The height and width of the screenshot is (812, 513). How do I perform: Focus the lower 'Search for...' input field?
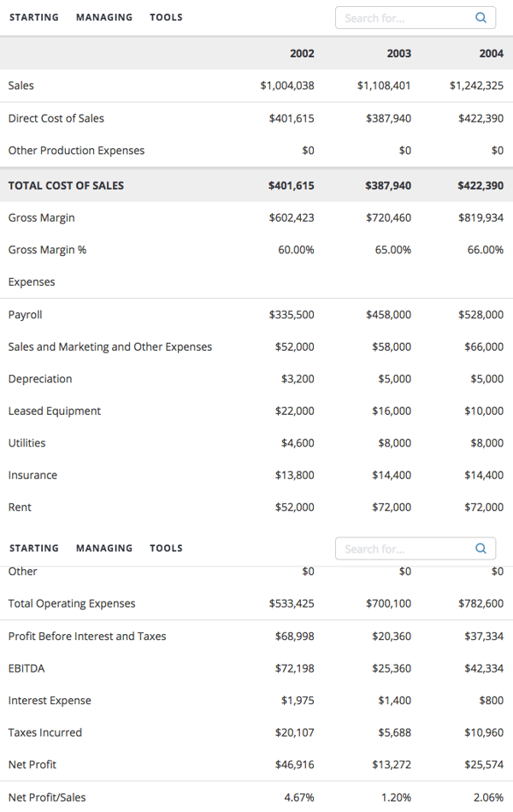pyautogui.click(x=402, y=548)
